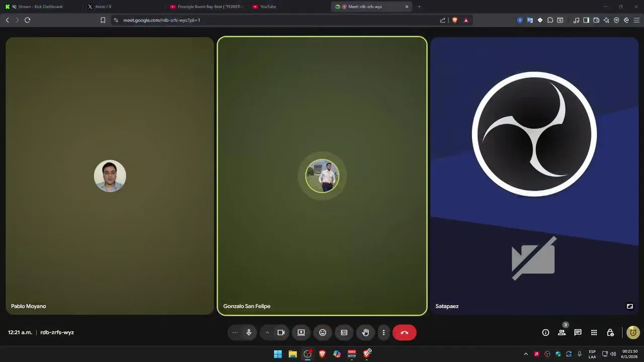This screenshot has height=362, width=644.
Task: Open Brave Shields lion icon
Action: pos(455,20)
